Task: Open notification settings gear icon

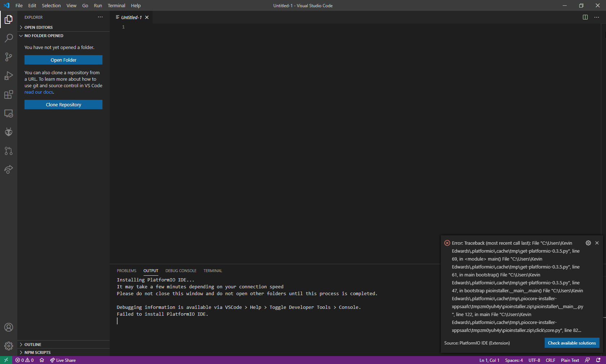Action: coord(588,243)
